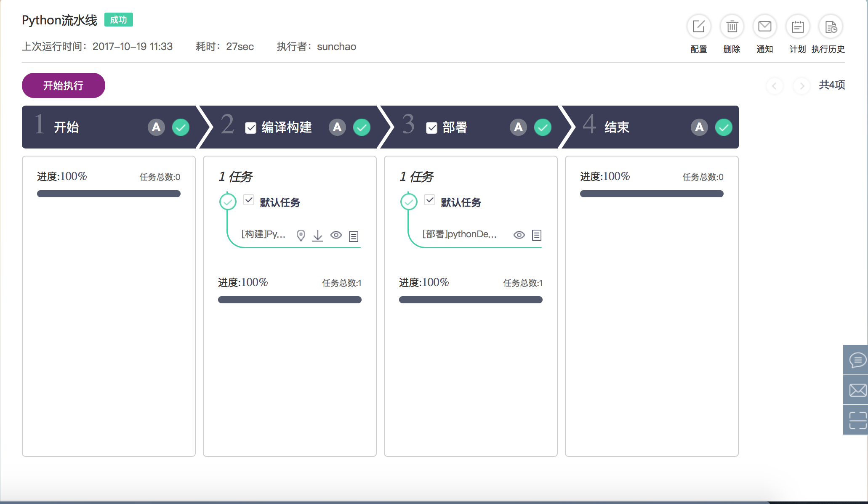Click the A badge on 结束 stage

699,127
